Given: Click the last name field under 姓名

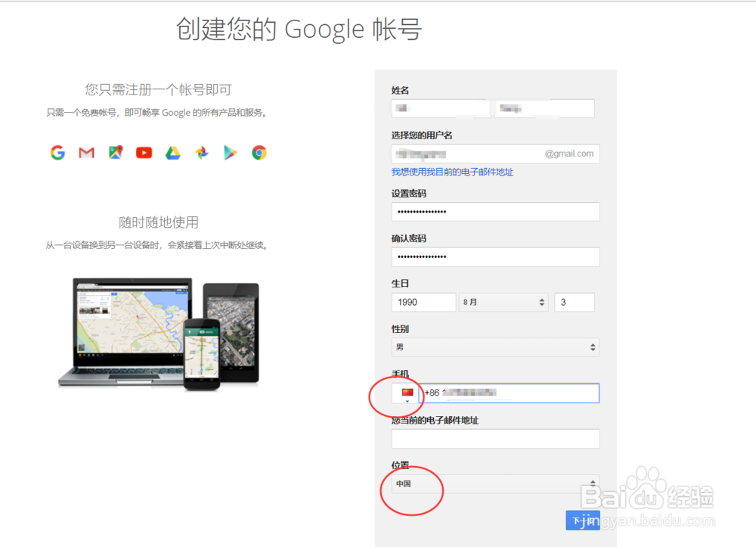Looking at the screenshot, I should [440, 108].
